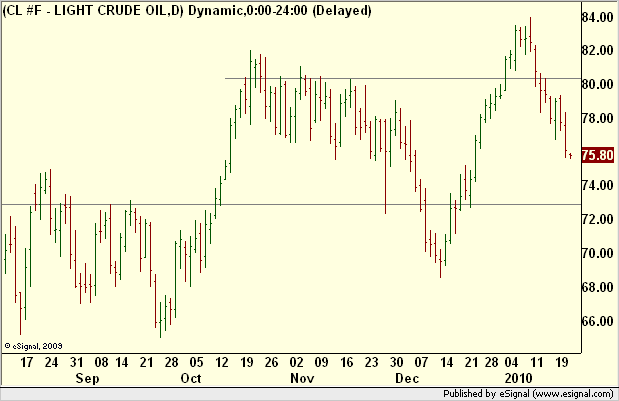
Task: Click the date label 26 on time axis
Action: point(272,362)
